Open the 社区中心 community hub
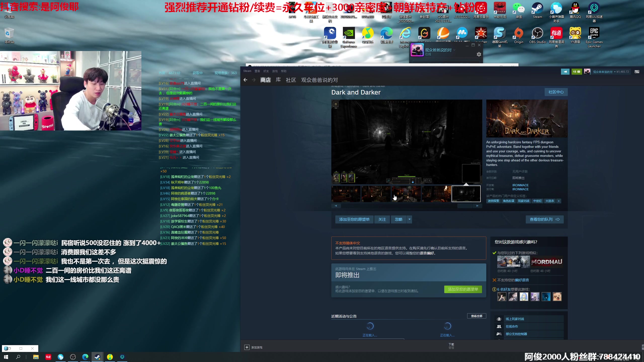644x362 pixels. [x=556, y=92]
